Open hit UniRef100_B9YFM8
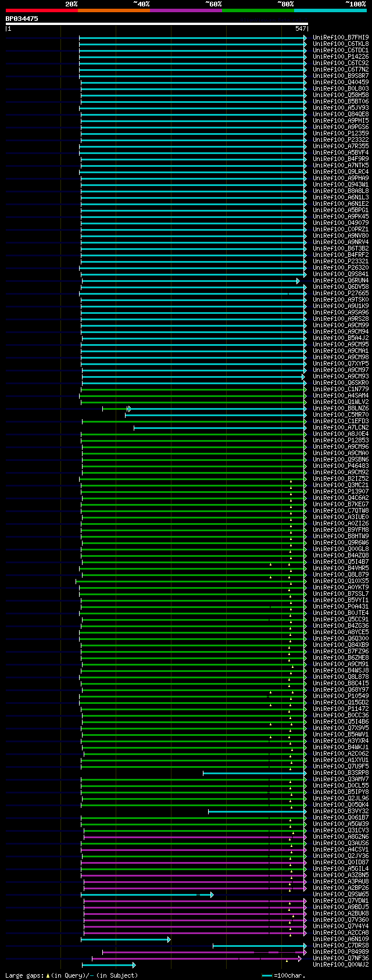The width and height of the screenshot is (372, 980). (x=341, y=530)
